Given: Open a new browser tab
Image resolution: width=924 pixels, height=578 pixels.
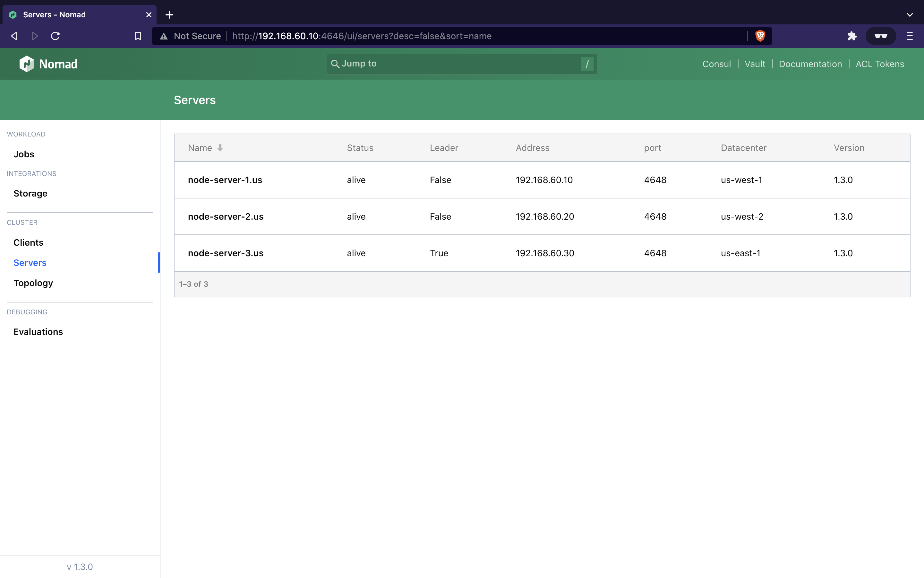Looking at the screenshot, I should [169, 14].
